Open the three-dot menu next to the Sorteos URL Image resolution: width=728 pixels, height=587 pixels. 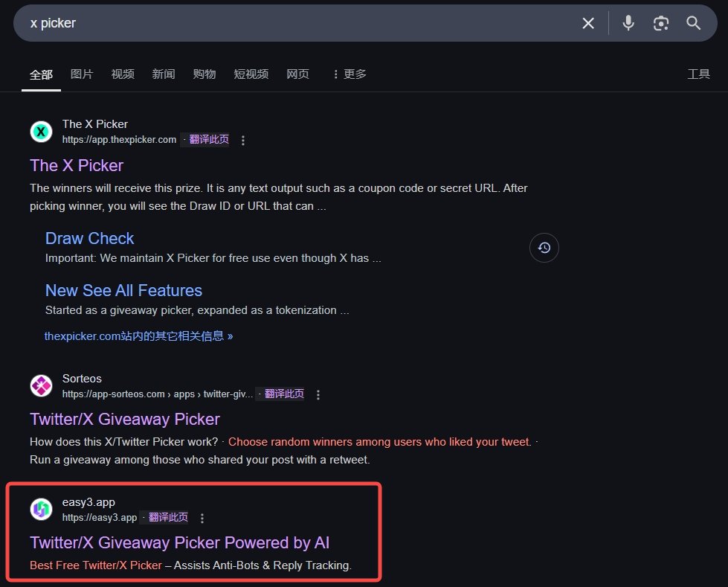tap(318, 395)
